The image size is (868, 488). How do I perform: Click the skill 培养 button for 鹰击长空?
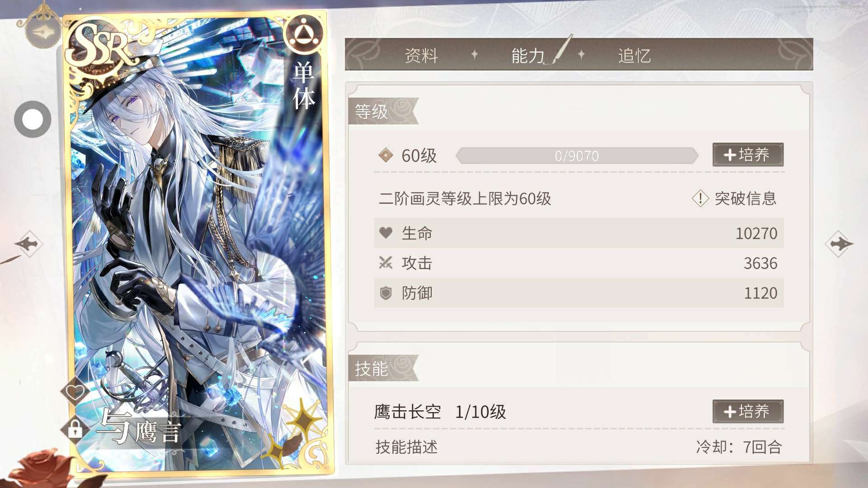click(748, 411)
